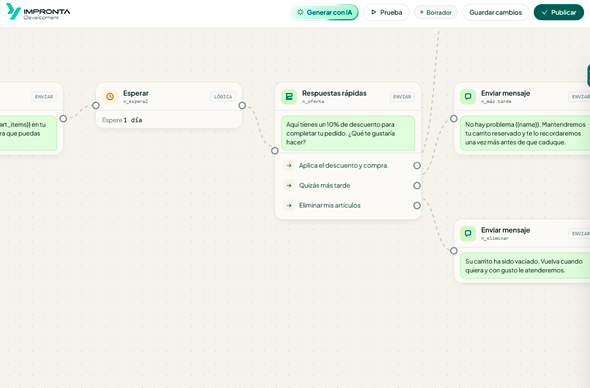
Task: Select the Enviar mensaje title above Su carrito
Action: 505,230
